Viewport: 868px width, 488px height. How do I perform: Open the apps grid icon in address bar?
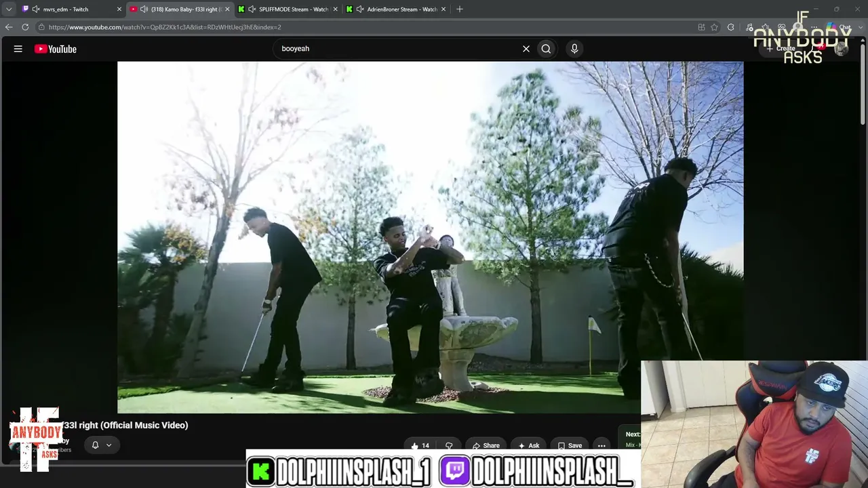701,27
